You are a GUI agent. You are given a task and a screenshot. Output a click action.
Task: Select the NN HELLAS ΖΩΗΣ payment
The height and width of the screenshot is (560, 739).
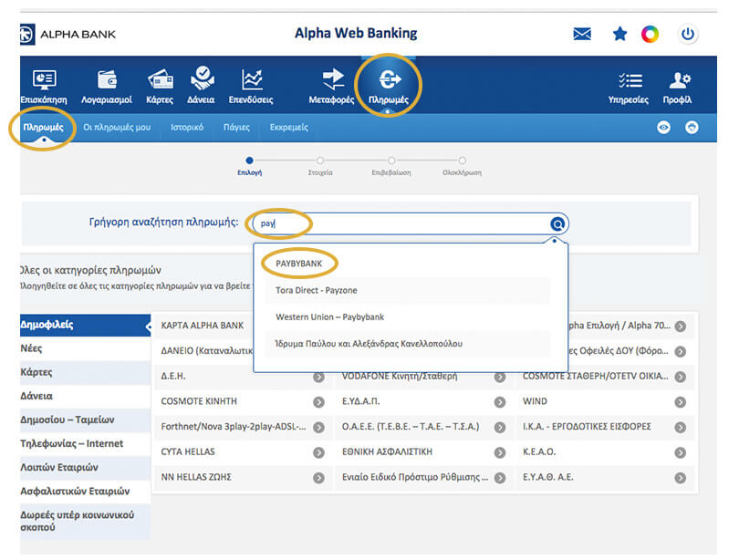coord(196,477)
